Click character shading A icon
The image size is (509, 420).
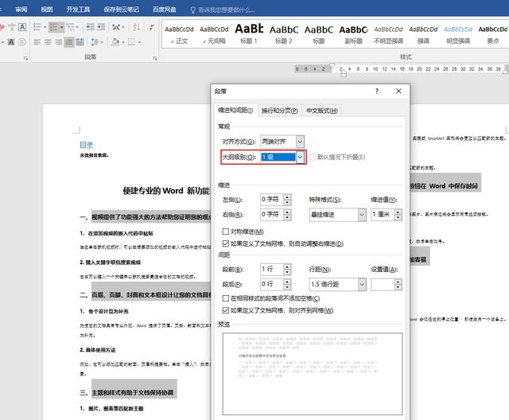coord(11,42)
